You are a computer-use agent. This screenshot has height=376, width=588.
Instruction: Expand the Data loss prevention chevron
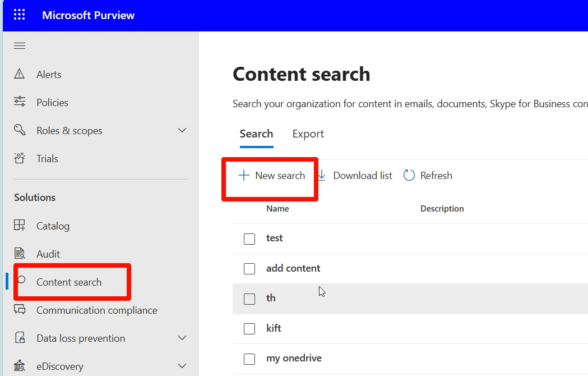(182, 338)
